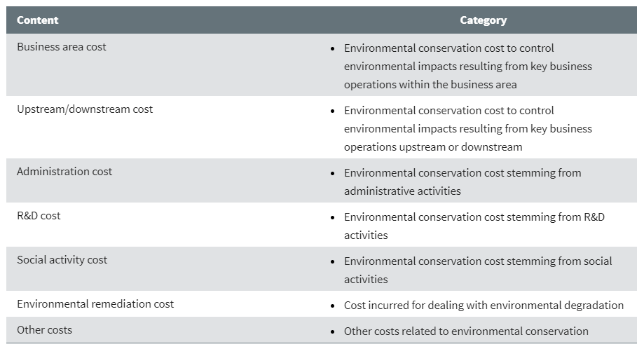Click the Content column header
Screen dimensions: 644x349
[37, 20]
